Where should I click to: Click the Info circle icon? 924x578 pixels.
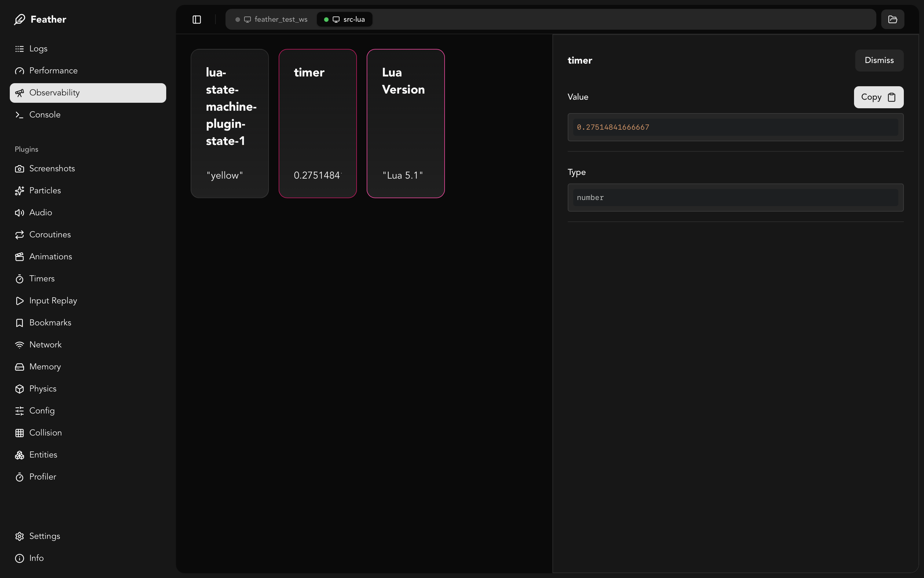[20, 558]
